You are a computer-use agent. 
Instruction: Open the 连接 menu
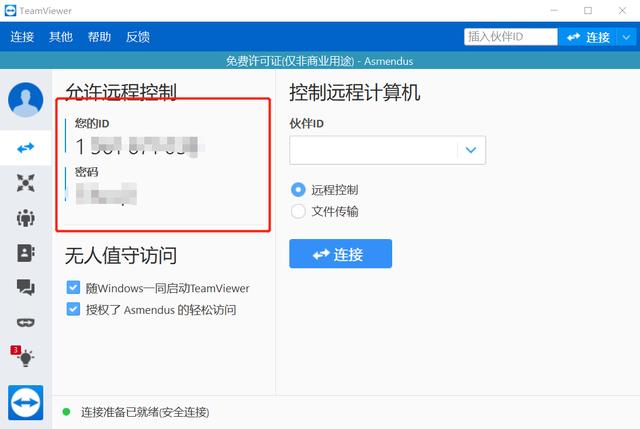click(x=22, y=37)
